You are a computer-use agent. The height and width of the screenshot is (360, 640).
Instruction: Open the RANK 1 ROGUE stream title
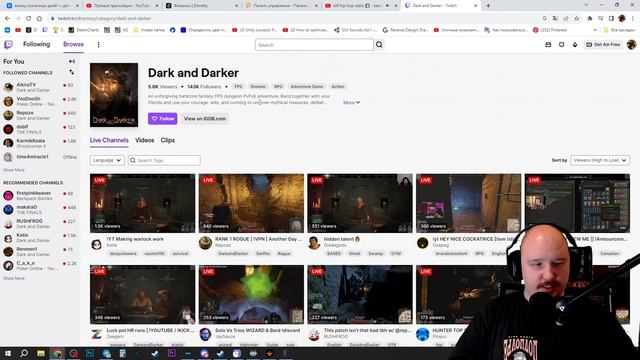[x=258, y=239]
